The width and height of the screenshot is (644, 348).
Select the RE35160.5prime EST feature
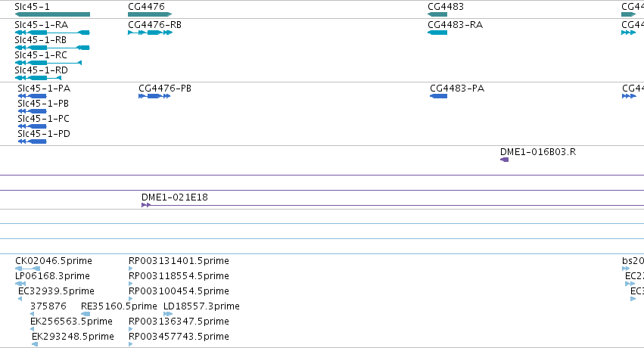(x=86, y=314)
